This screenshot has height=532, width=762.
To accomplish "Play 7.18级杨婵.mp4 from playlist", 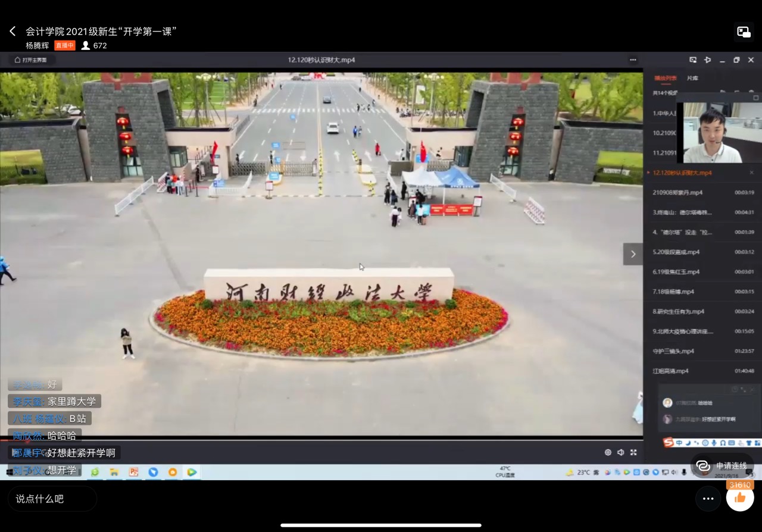I will (x=702, y=292).
